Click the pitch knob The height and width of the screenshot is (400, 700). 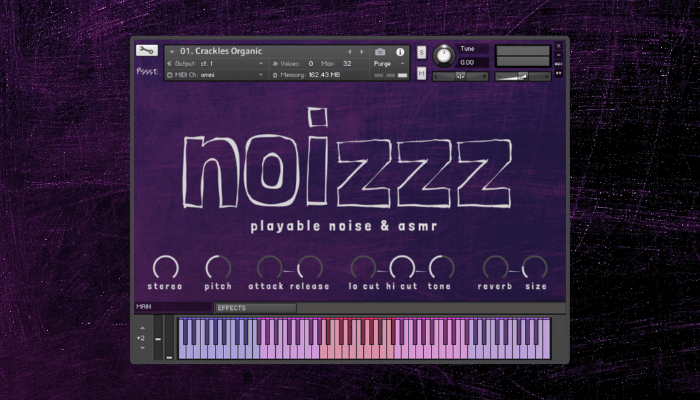pyautogui.click(x=217, y=267)
